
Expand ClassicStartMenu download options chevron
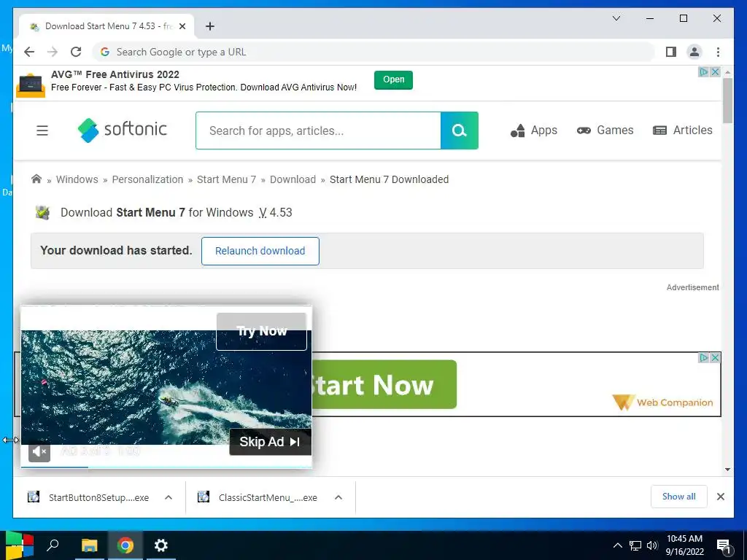[x=338, y=497]
